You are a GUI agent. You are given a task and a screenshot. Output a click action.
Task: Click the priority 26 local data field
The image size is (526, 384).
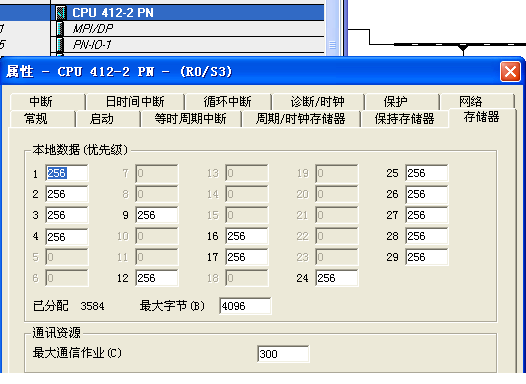pyautogui.click(x=426, y=194)
